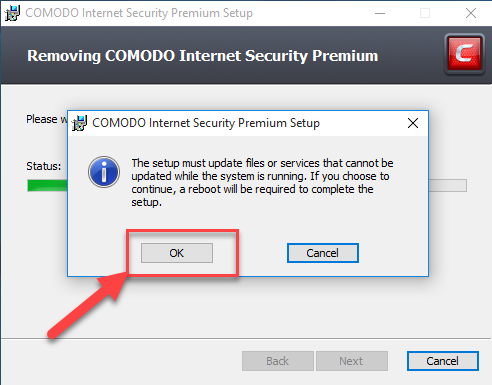Cancel the COMODO removal at the bottom
492x385 pixels.
click(443, 361)
